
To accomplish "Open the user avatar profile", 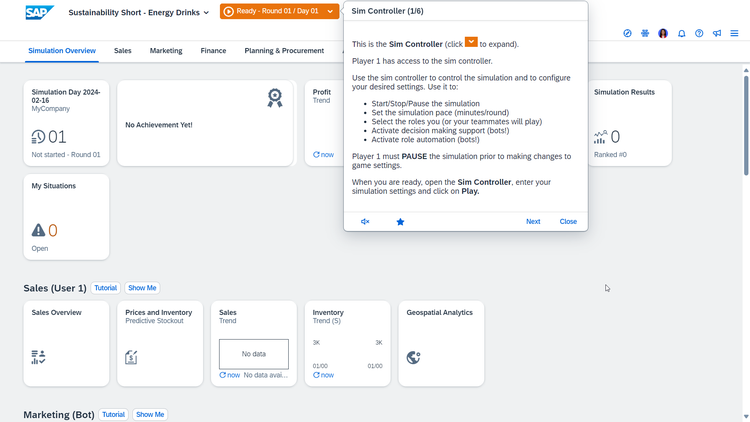I will pos(662,33).
